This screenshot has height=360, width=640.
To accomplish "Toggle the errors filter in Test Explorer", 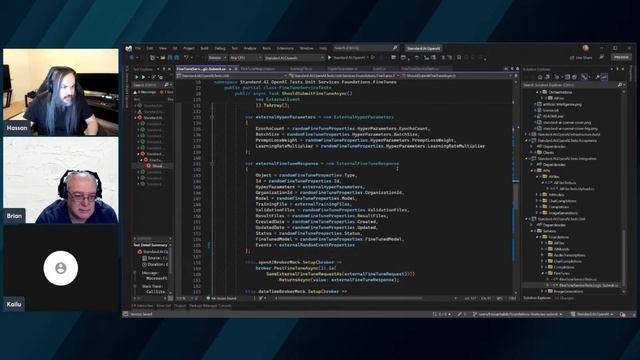I will (x=166, y=92).
